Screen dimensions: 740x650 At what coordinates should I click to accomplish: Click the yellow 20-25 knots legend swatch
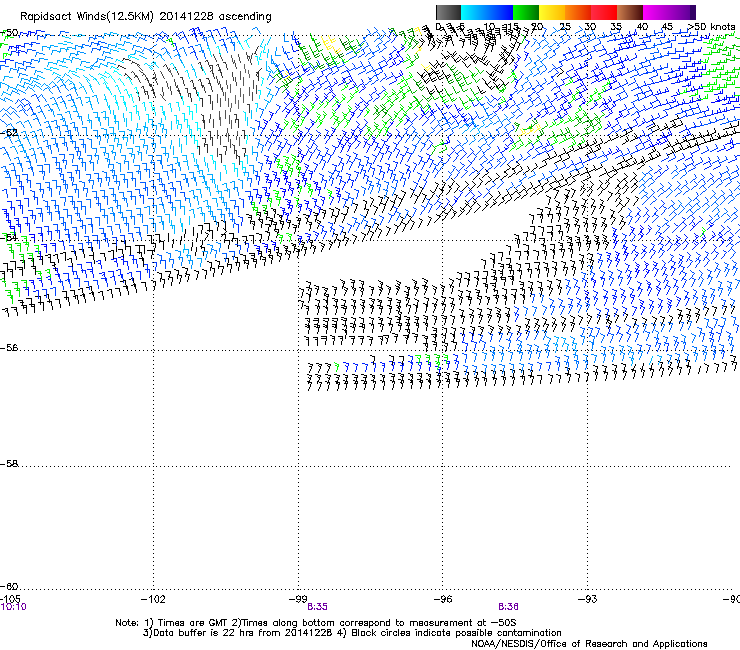point(552,12)
